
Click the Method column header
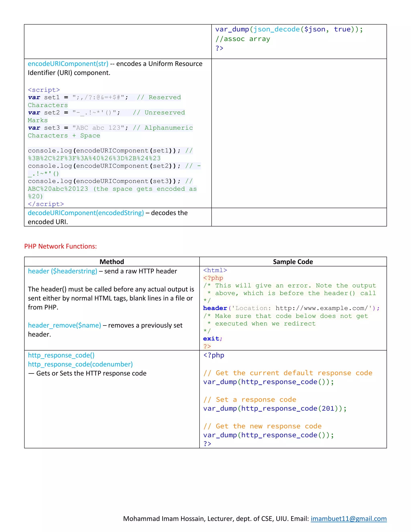112,262
